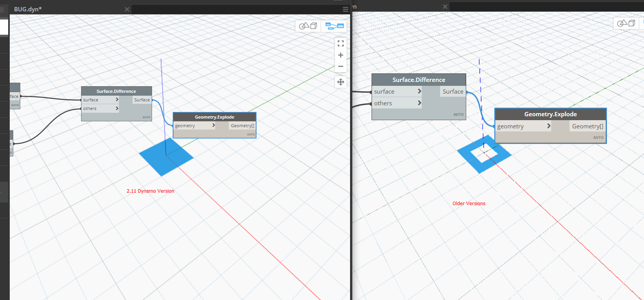Toggle background 3D preview navigation in BUG.dyn window
This screenshot has width=644, height=300.
tap(308, 26)
